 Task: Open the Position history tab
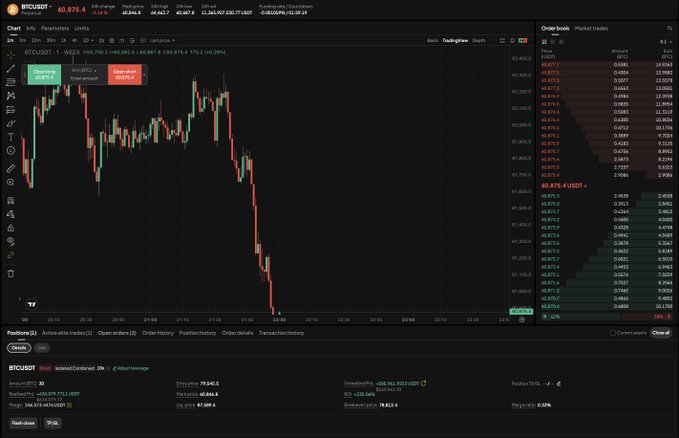(197, 333)
